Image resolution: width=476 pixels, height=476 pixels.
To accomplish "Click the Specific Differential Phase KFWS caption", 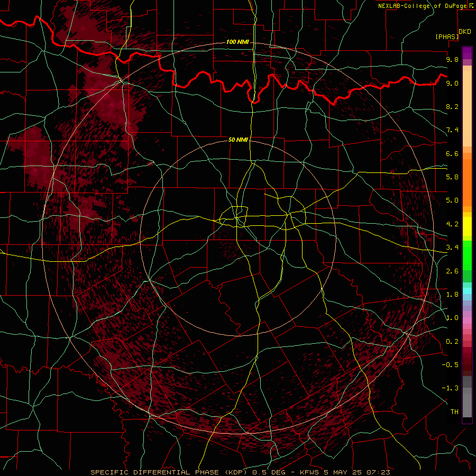I will pyautogui.click(x=240, y=472).
